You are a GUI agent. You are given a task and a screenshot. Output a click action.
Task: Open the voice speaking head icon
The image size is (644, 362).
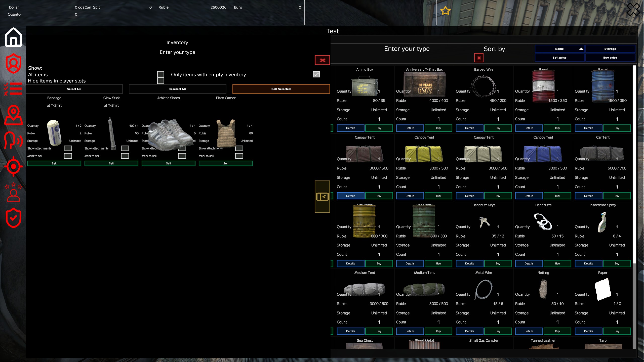14,140
